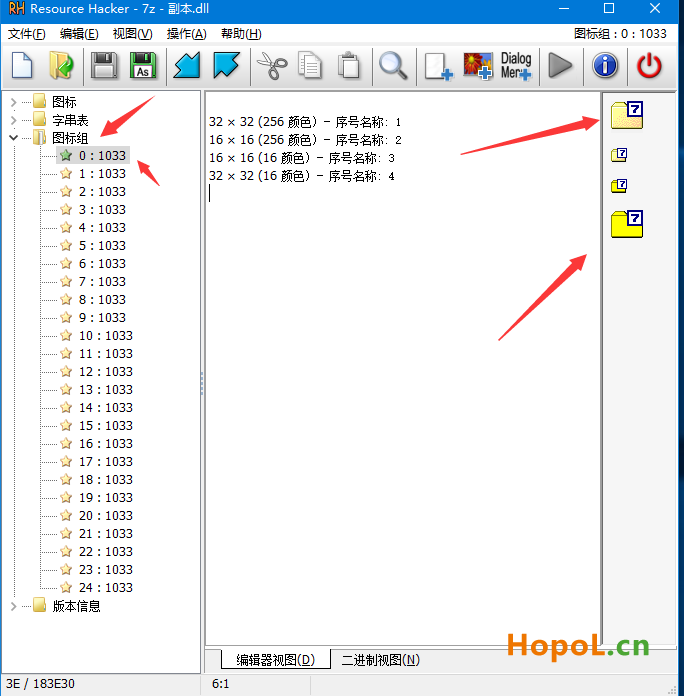Click the line '16 × 16 (256 颜色) - 序号名称: 2'

point(305,140)
